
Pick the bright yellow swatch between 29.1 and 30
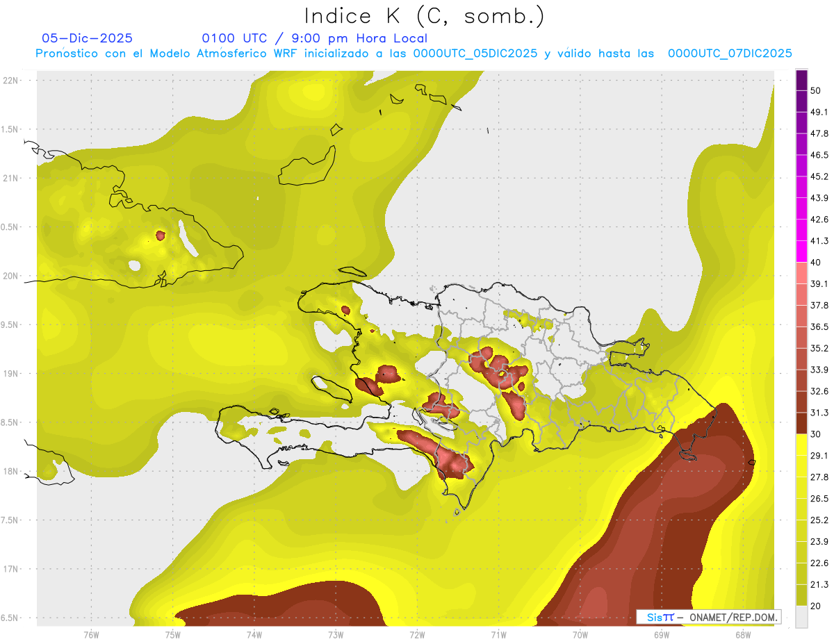pos(801,445)
